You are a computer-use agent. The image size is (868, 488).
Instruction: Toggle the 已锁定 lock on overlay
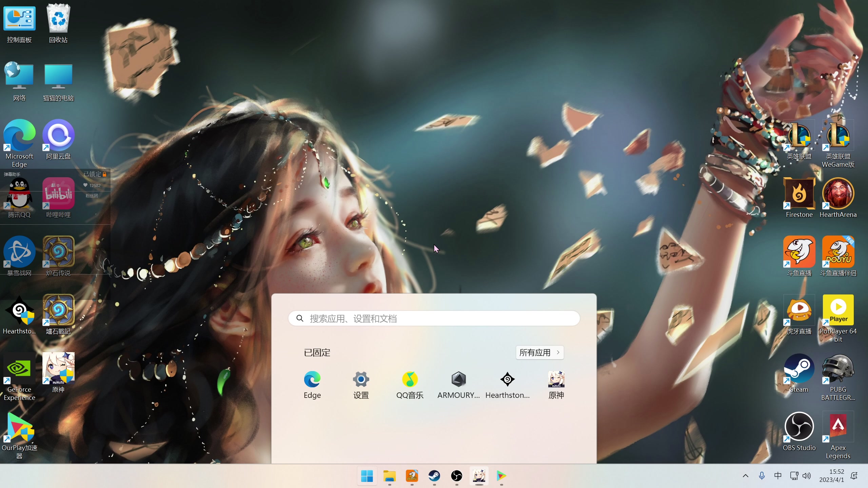coord(95,174)
